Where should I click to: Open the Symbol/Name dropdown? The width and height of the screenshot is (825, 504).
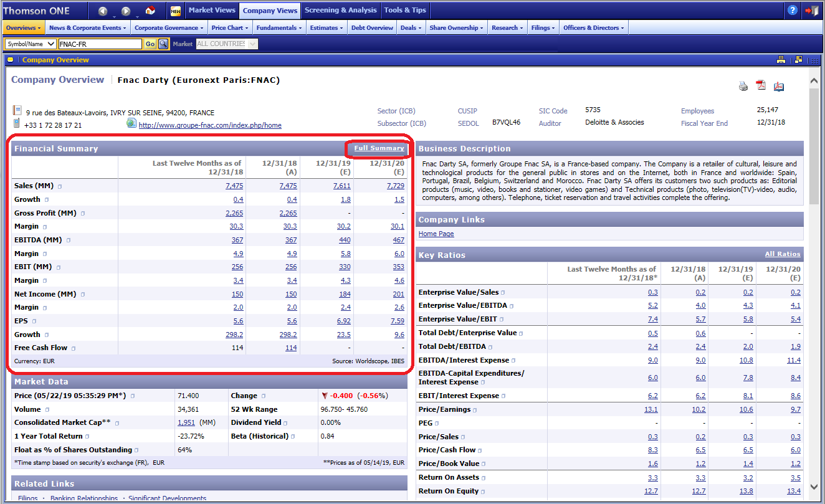[x=31, y=44]
